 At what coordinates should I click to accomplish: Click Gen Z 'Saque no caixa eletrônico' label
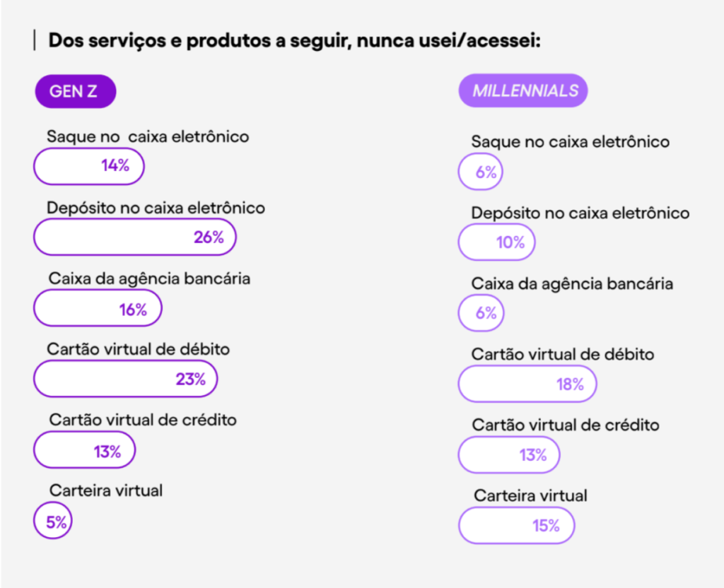pyautogui.click(x=148, y=136)
